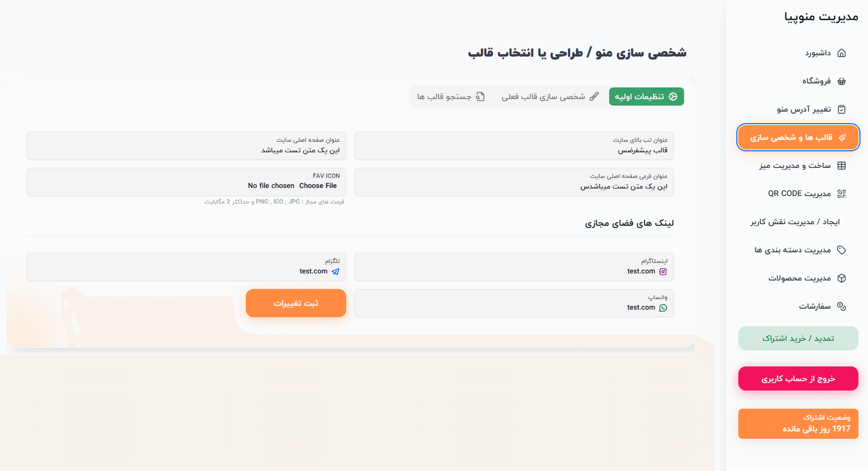Screen dimensions: 868x471
Task: Click the Instagram icon in the field
Action: click(x=663, y=272)
